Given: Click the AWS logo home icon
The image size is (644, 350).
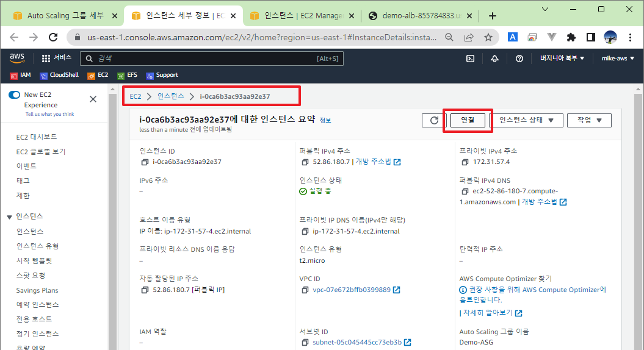Looking at the screenshot, I should point(17,59).
